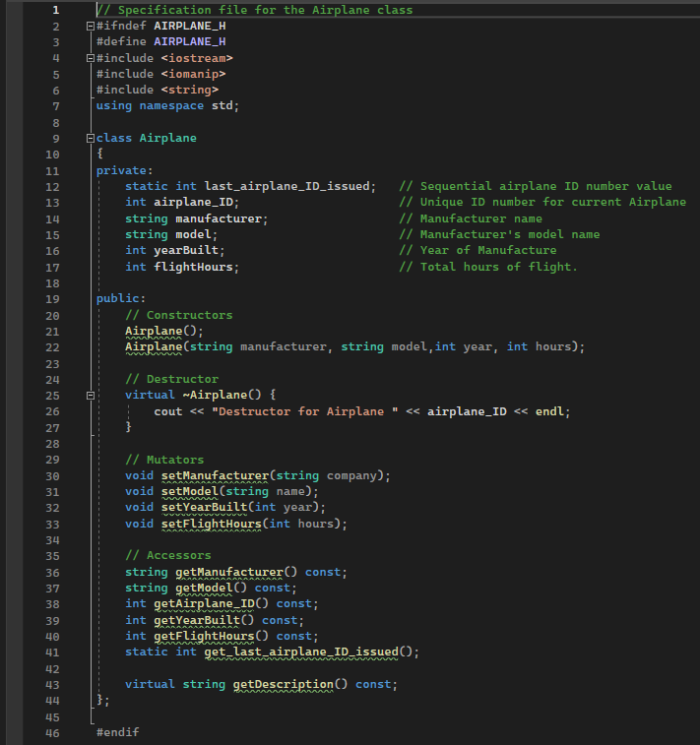Click the getAirplane_ID function name
This screenshot has height=745, width=700.
tap(204, 604)
